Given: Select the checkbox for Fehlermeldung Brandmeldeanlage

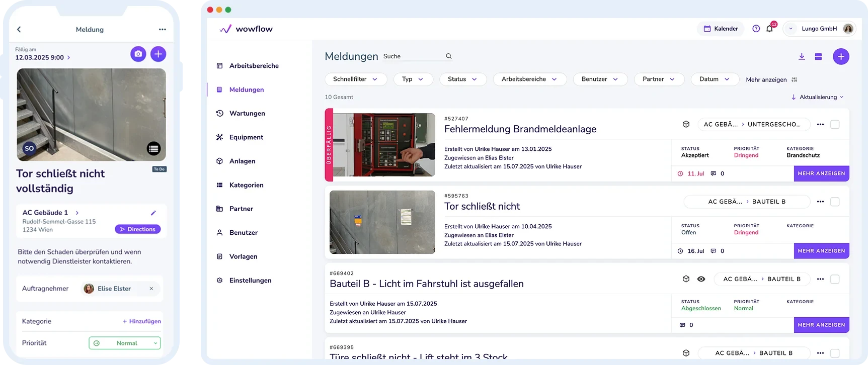Looking at the screenshot, I should click(x=835, y=124).
